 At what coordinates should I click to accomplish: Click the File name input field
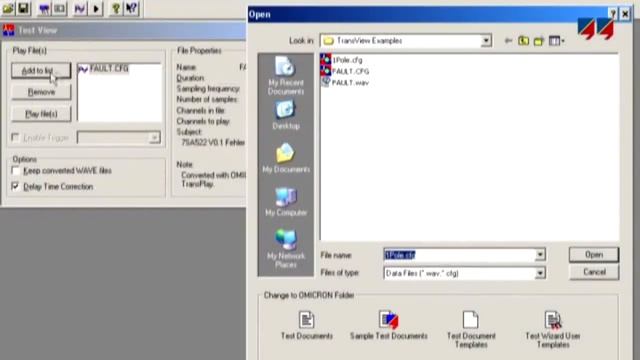pyautogui.click(x=459, y=255)
